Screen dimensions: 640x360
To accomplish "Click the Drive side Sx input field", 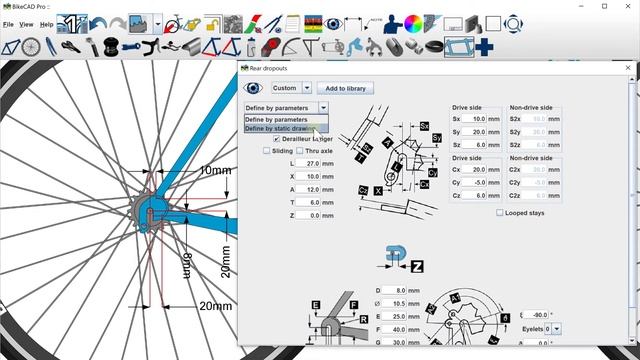I will [474, 119].
